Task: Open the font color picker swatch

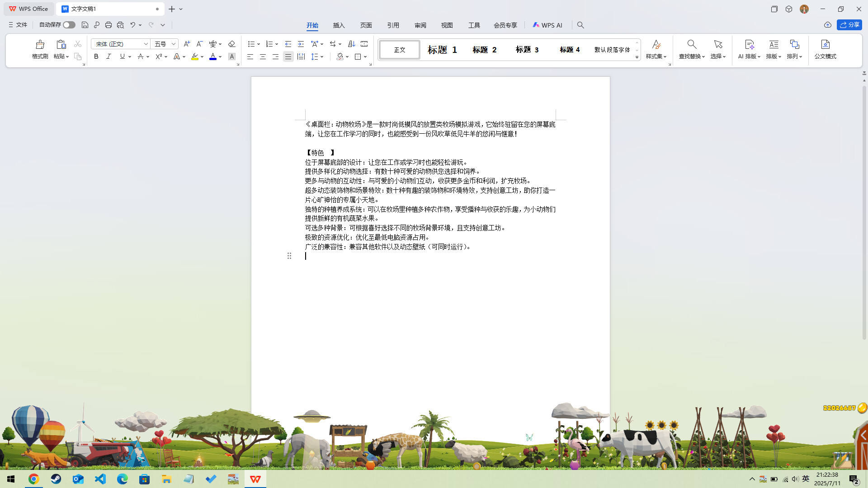Action: tap(213, 56)
